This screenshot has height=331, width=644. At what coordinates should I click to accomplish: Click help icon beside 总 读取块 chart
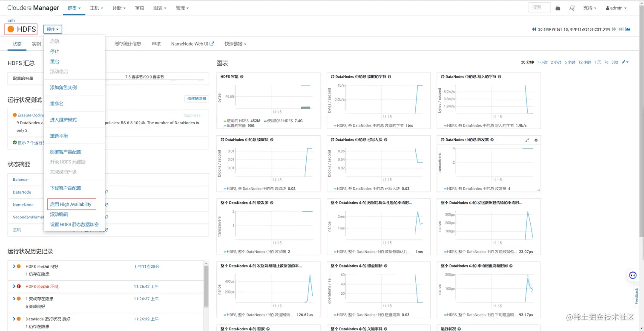[272, 140]
